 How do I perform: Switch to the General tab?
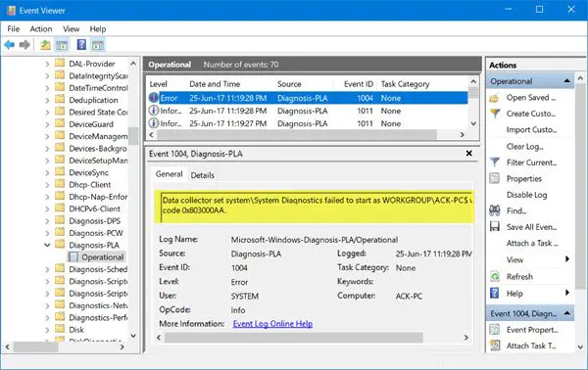click(x=170, y=174)
